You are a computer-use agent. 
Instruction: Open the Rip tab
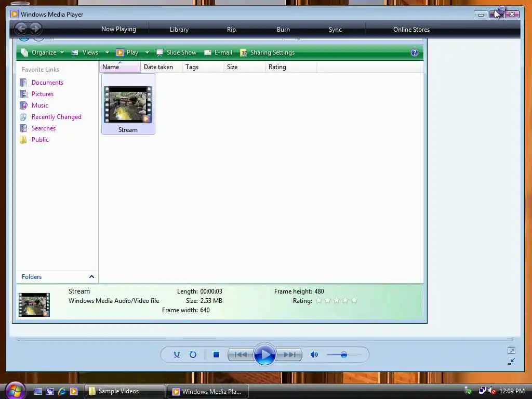click(x=231, y=30)
